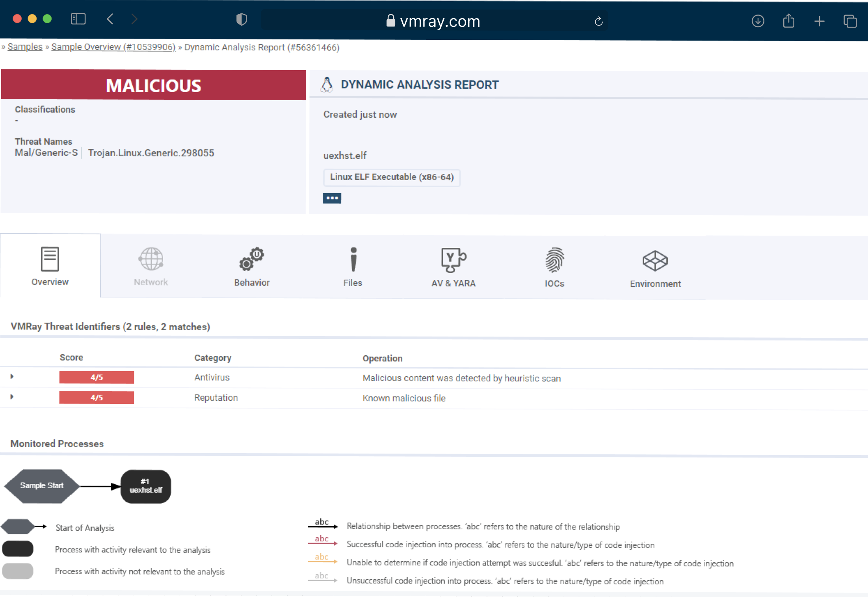Switch to the IOCs tab
This screenshot has height=597, width=868.
[554, 267]
